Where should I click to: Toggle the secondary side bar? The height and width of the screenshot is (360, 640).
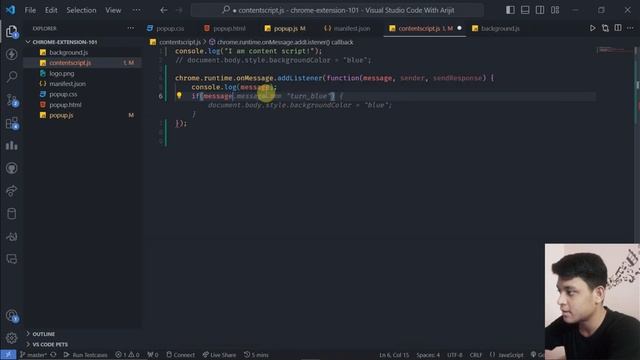540,10
